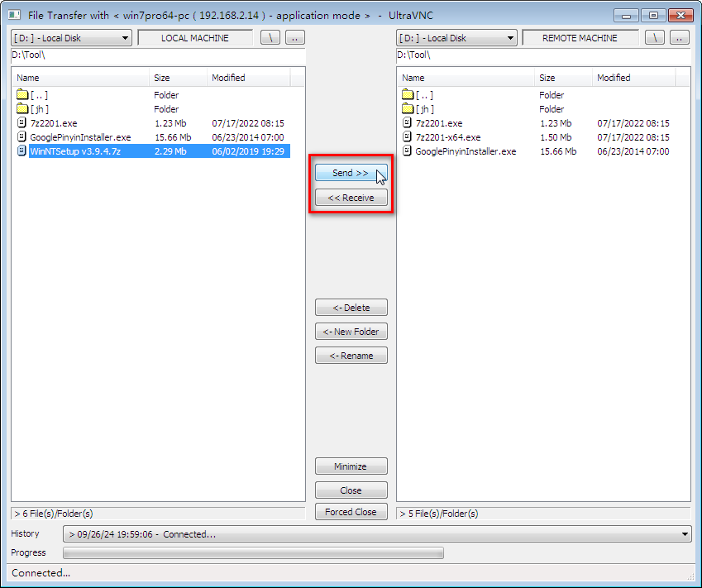This screenshot has width=702, height=588.
Task: Click the Close button above Forced Close
Action: (351, 490)
